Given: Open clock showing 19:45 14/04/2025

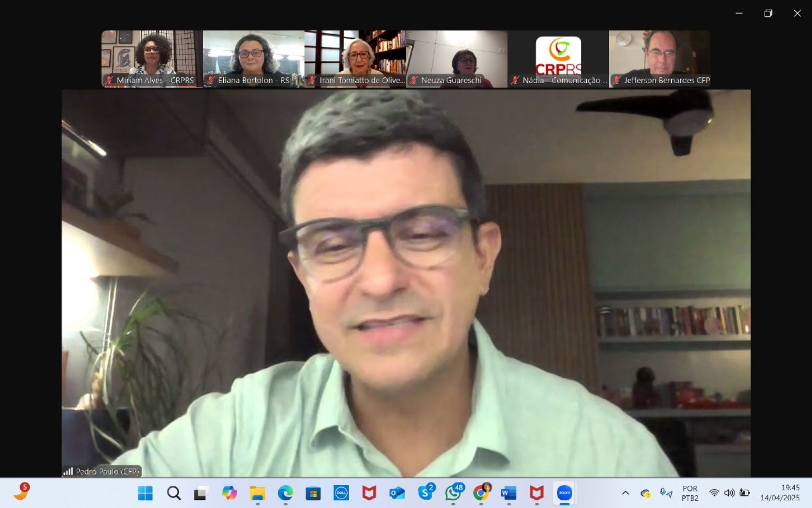Looking at the screenshot, I should 780,493.
